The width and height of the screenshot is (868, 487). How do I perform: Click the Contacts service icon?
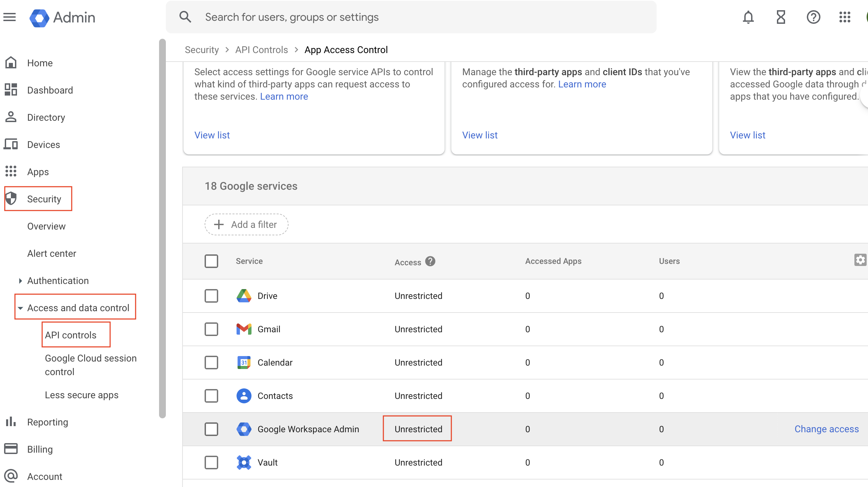coord(244,396)
